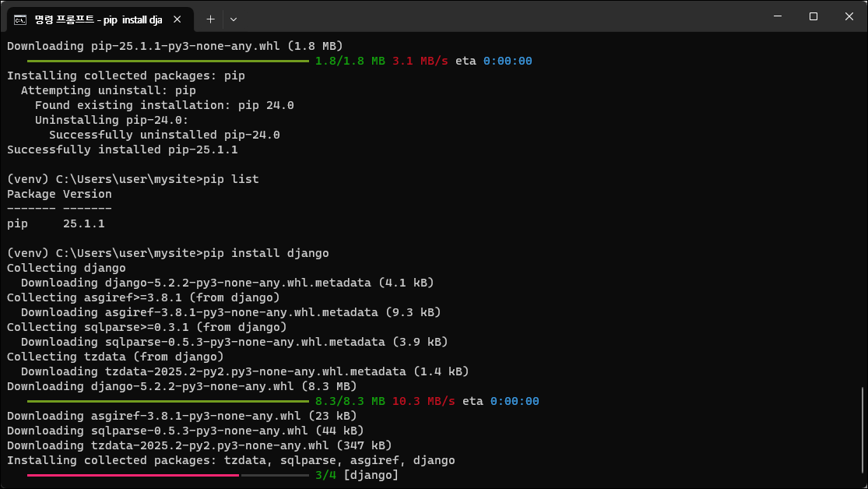868x489 pixels.
Task: Maximize the terminal window
Action: pos(813,16)
